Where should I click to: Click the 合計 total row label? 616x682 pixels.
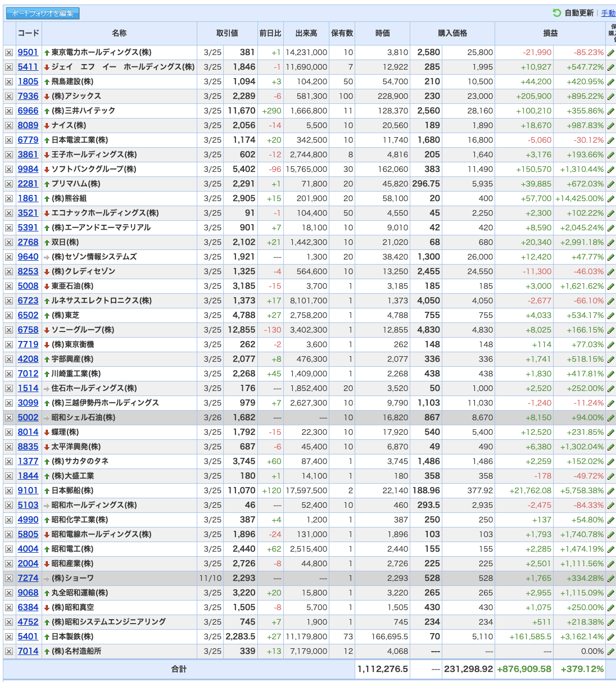179,669
